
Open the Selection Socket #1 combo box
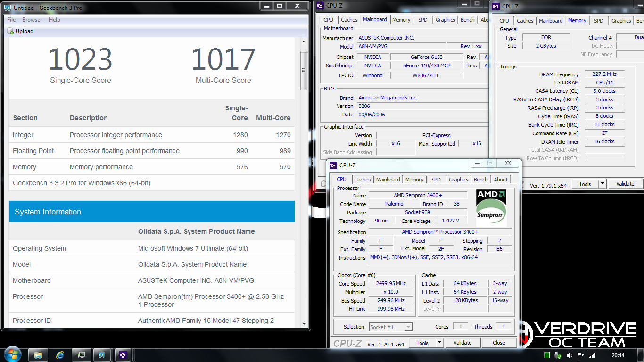[391, 327]
